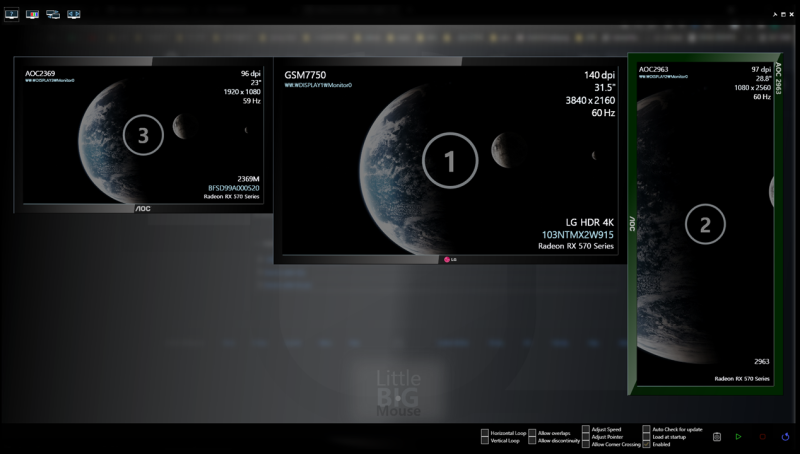Screen dimensions: 800x454
Task: Open the monitor color RGB view icon
Action: 32,14
